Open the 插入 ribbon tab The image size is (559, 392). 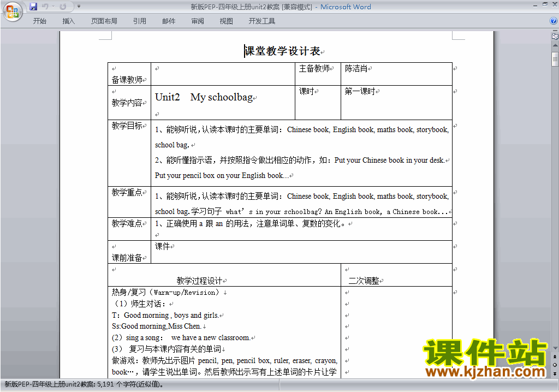[68, 21]
